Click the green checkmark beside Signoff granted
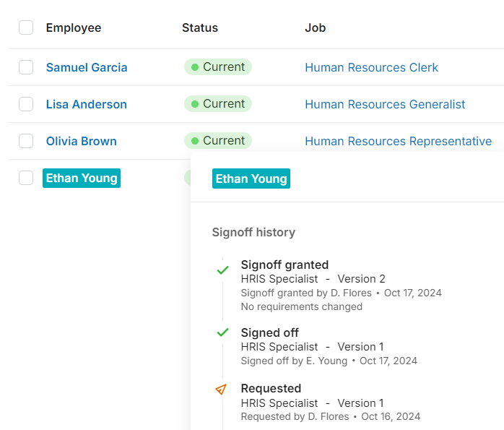This screenshot has width=504, height=430. [x=222, y=270]
